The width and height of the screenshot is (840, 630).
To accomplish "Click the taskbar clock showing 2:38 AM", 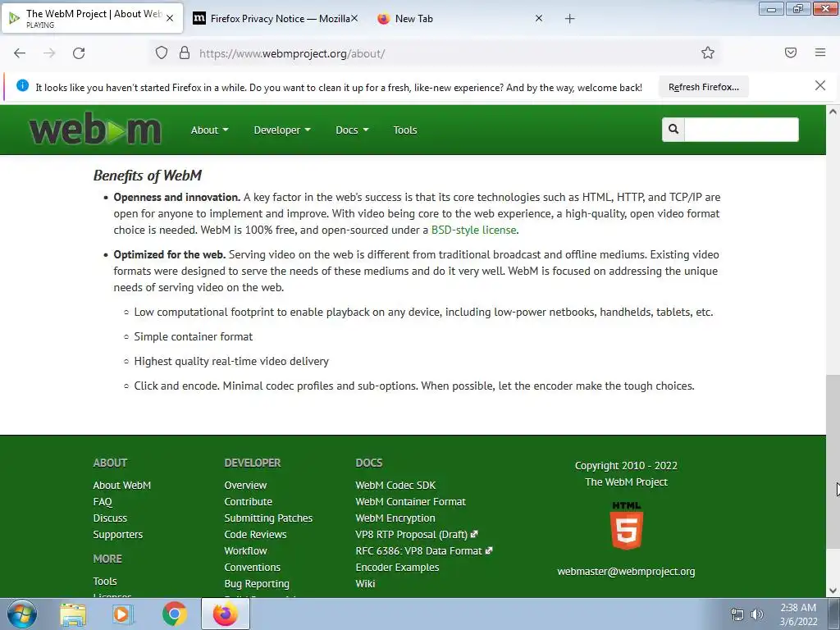I will click(798, 614).
